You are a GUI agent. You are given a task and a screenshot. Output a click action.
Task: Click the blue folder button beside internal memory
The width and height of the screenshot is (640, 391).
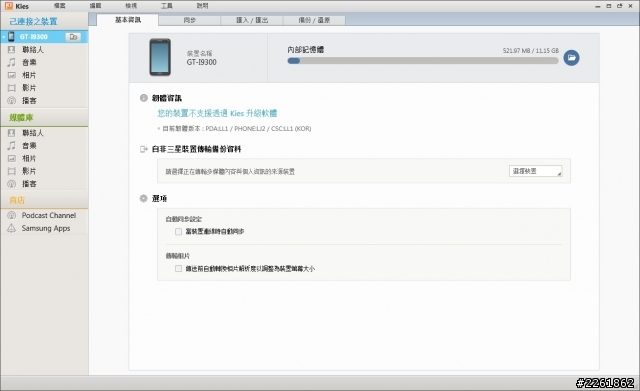(x=571, y=58)
